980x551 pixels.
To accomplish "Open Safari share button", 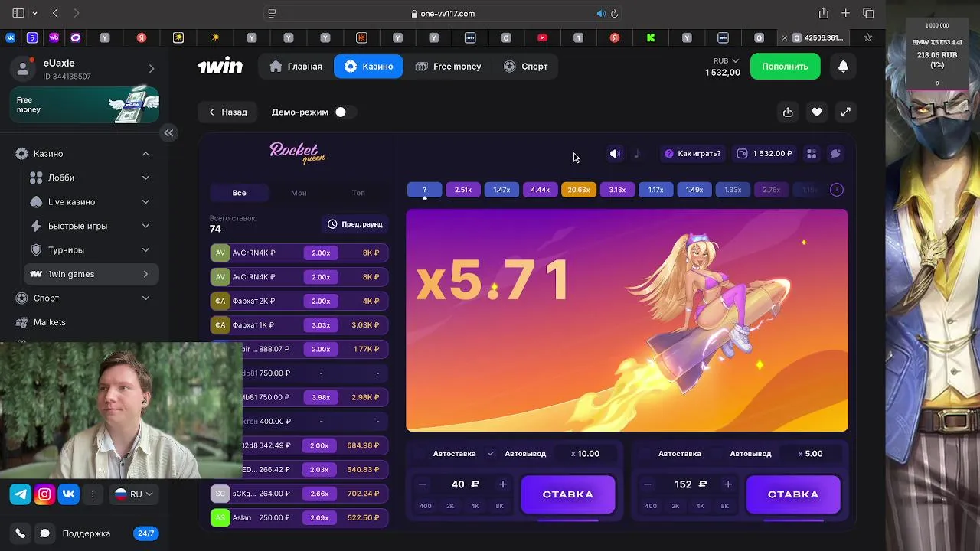I will 823,13.
